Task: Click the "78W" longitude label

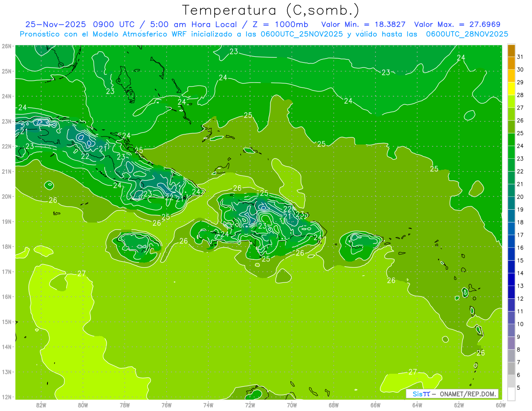Action: 125,405
